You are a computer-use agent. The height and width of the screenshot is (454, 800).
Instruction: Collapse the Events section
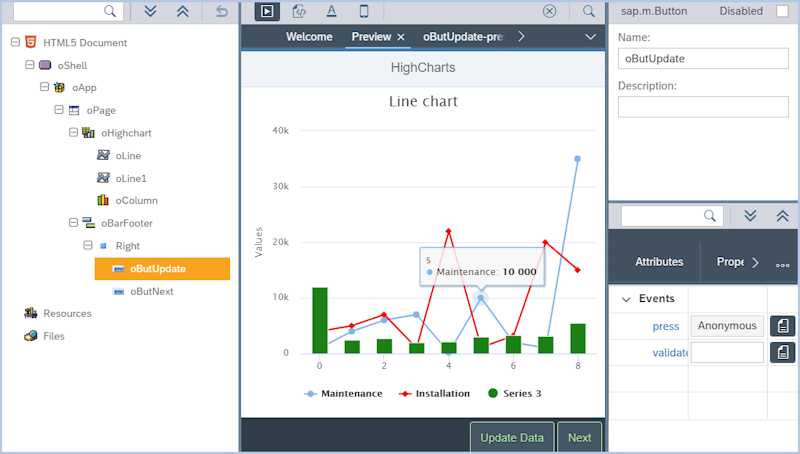(626, 299)
